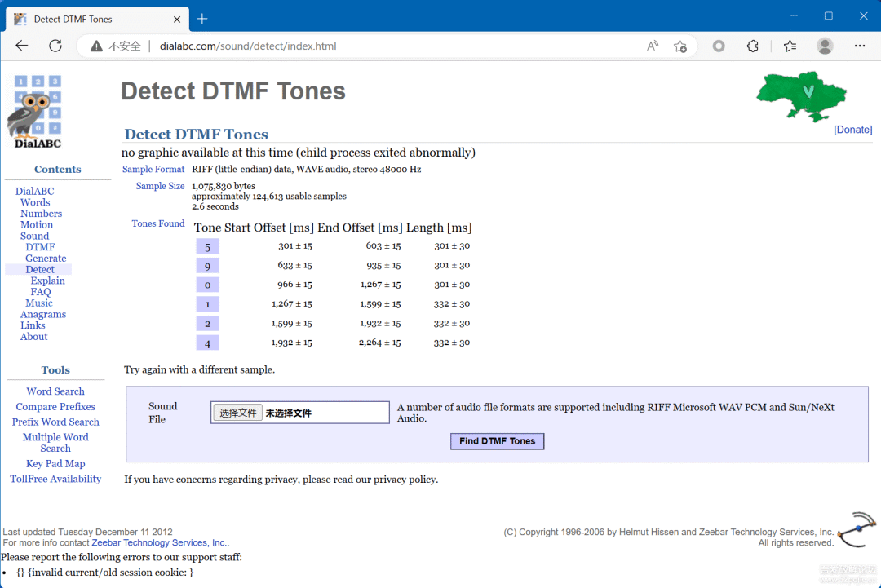This screenshot has width=881, height=588.
Task: Open the circular browser extension icon
Action: pyautogui.click(x=719, y=46)
